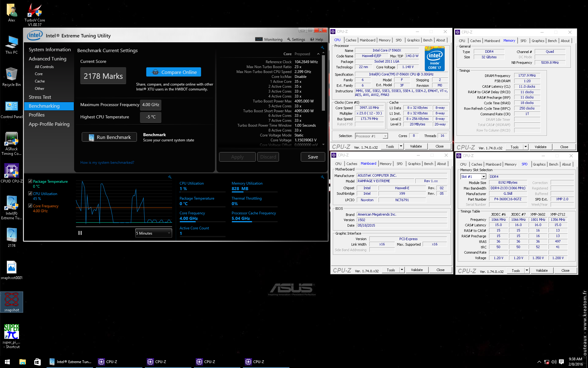Show hidden system tray icons
588x368 pixels.
pyautogui.click(x=539, y=362)
